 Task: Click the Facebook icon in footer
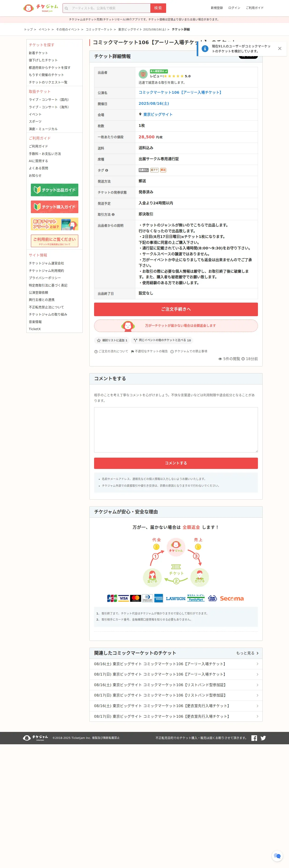[x=254, y=738]
